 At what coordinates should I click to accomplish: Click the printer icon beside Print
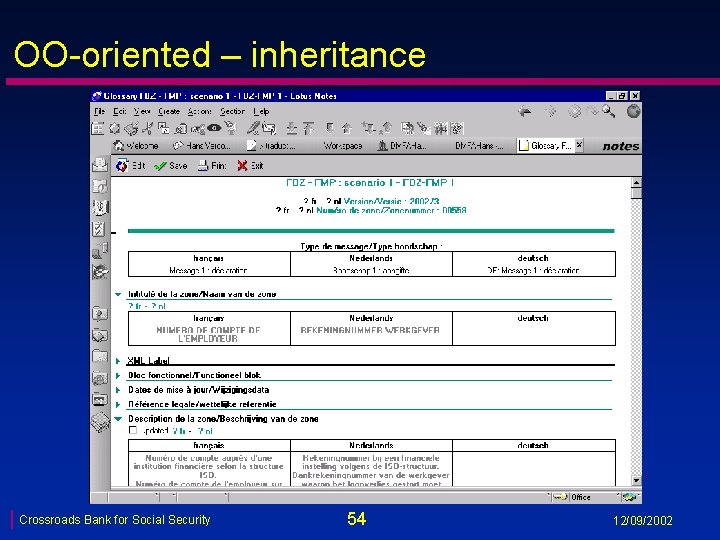coord(203,166)
